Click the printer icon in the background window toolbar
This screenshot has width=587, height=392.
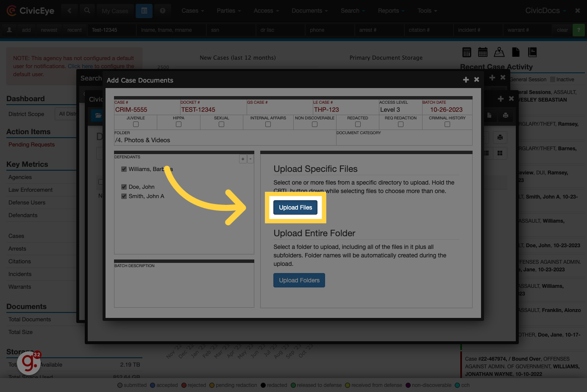click(x=506, y=115)
